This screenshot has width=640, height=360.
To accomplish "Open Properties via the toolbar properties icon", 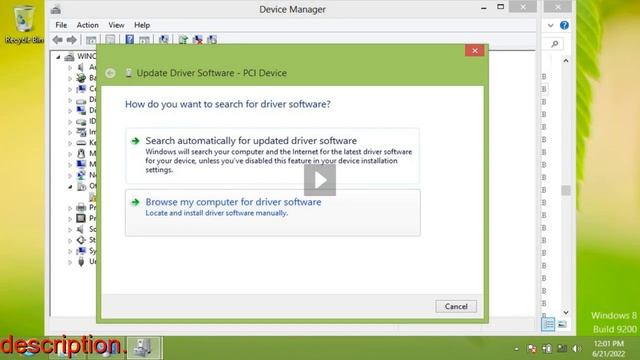I will point(110,40).
